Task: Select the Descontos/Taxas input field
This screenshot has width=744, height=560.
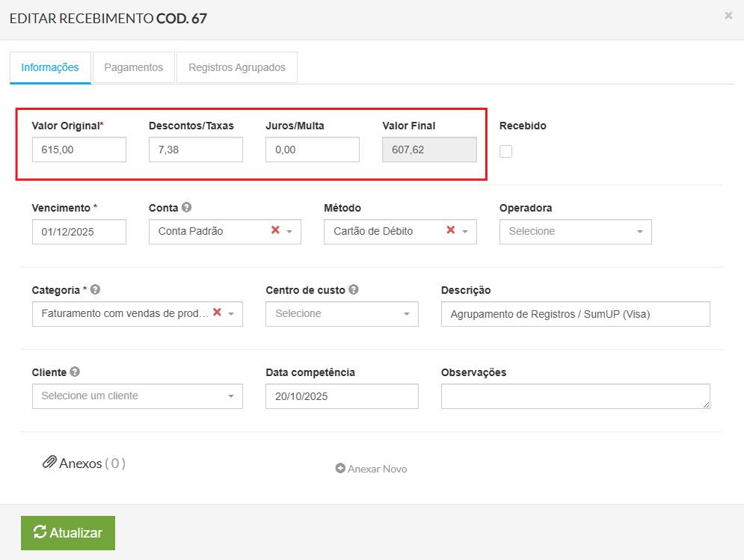Action: tap(196, 150)
